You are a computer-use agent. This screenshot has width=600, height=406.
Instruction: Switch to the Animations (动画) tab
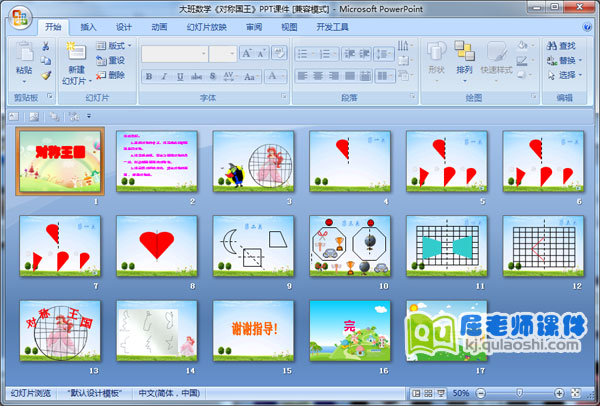[x=159, y=27]
